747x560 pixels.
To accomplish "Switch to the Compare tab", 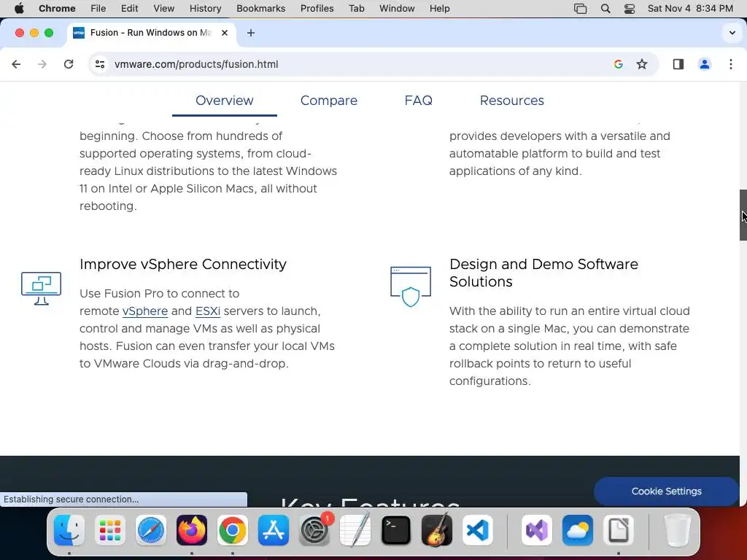I will pos(329,101).
